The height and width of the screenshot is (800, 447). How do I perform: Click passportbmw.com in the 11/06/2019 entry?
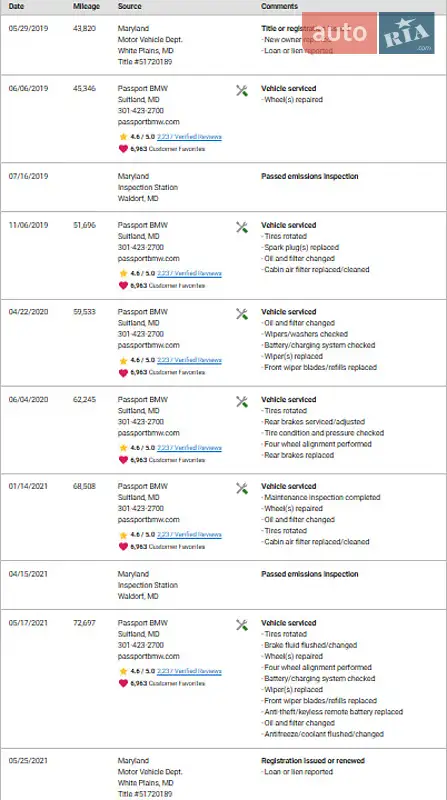click(148, 259)
